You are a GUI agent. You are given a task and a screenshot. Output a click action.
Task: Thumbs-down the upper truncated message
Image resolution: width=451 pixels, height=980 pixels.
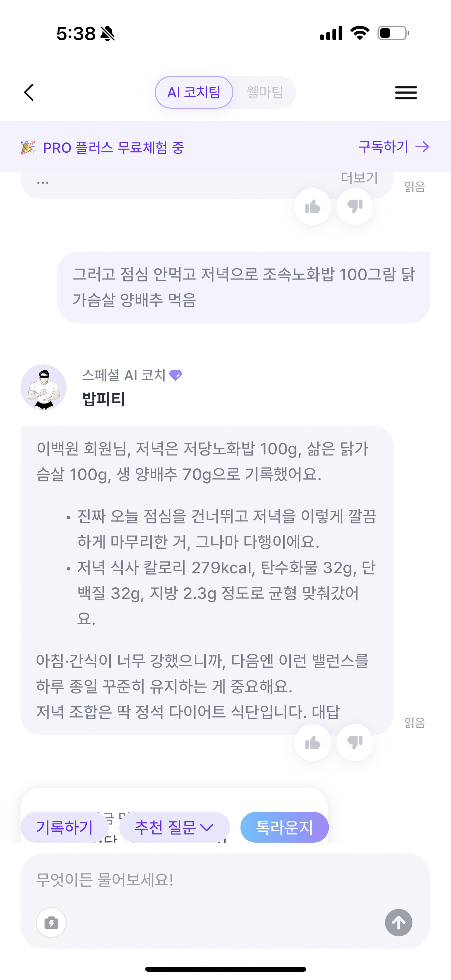[x=355, y=207]
